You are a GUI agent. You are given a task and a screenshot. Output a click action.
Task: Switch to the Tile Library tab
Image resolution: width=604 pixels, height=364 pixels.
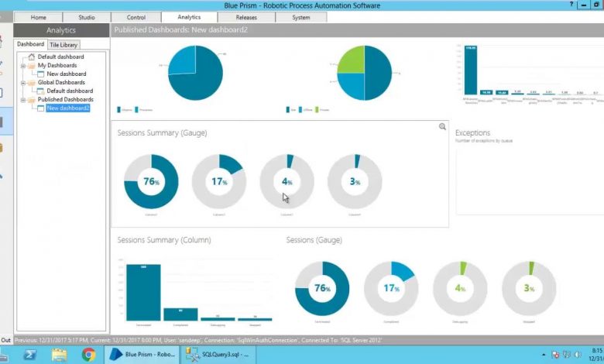(63, 45)
